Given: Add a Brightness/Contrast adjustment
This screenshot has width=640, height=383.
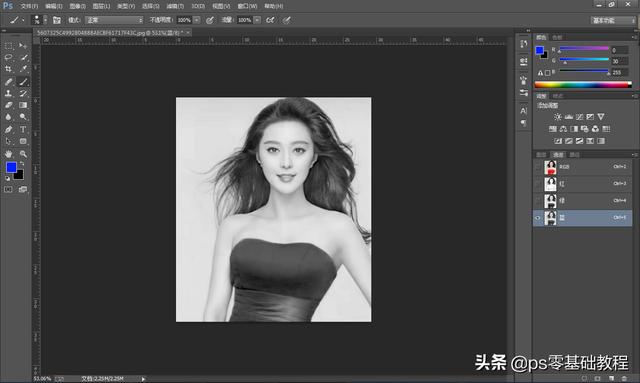Looking at the screenshot, I should 558,117.
